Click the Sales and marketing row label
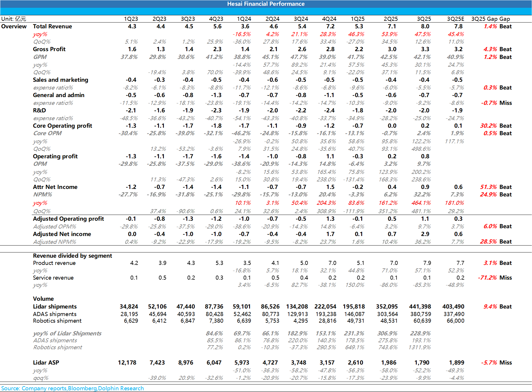This screenshot has height=392, width=532. coord(60,80)
